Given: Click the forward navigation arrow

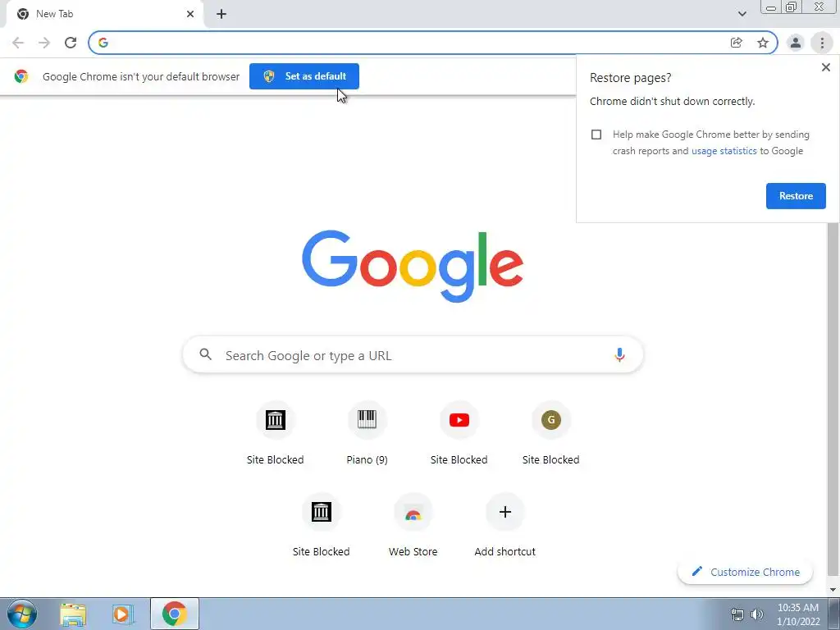Looking at the screenshot, I should (44, 43).
